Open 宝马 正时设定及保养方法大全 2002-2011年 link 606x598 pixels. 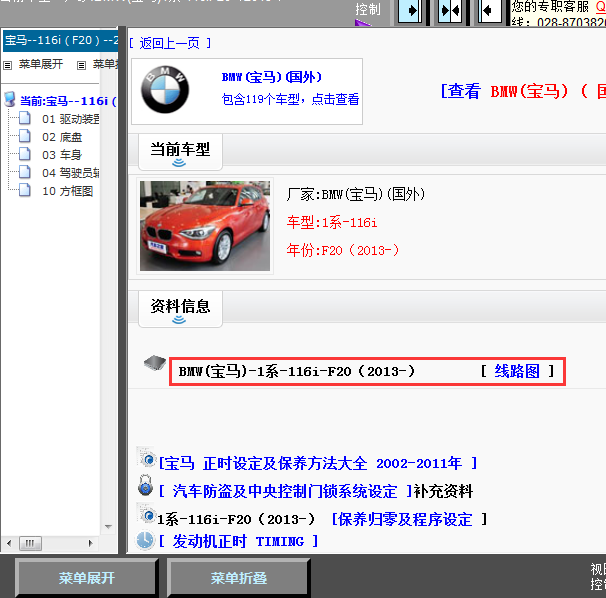[318, 463]
